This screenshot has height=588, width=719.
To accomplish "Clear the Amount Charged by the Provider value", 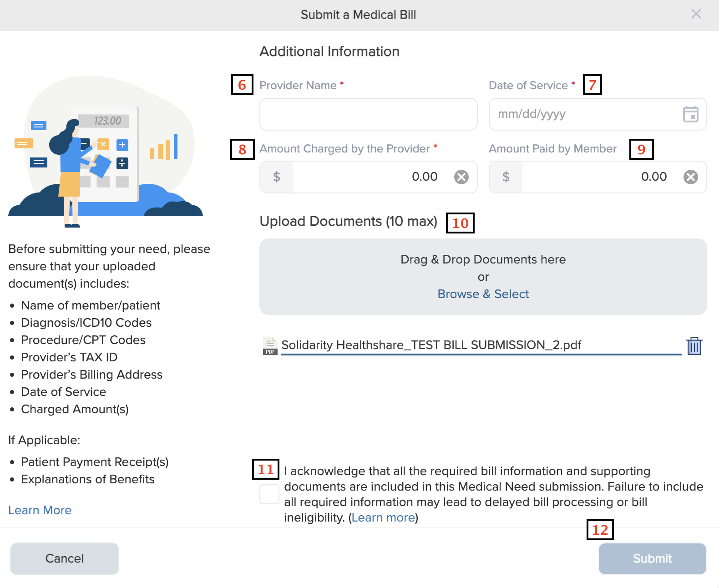I will (461, 177).
